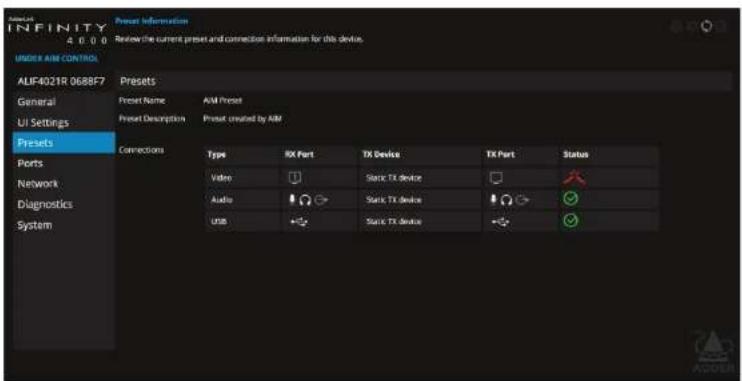Click the AIM Preset name value

[x=222, y=101]
